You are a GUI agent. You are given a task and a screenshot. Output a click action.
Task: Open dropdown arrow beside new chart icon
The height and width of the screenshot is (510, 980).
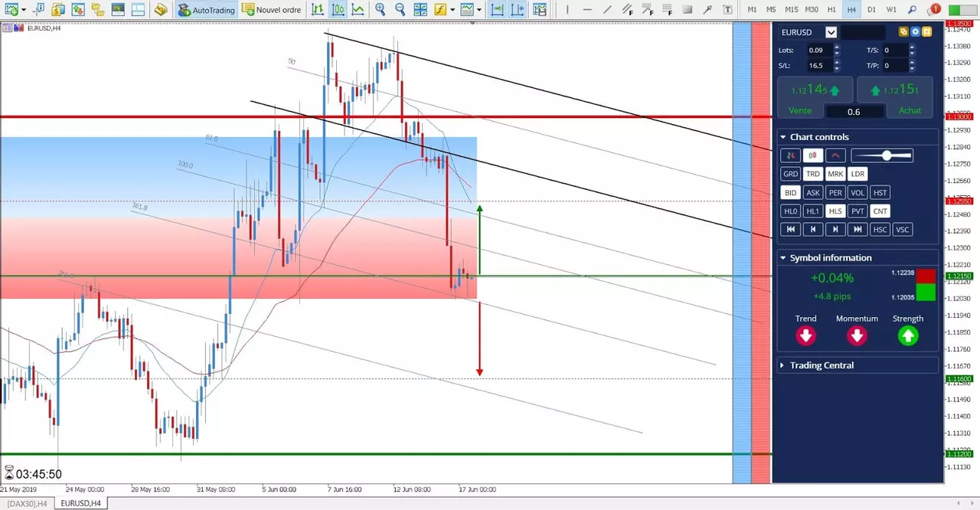[x=24, y=10]
